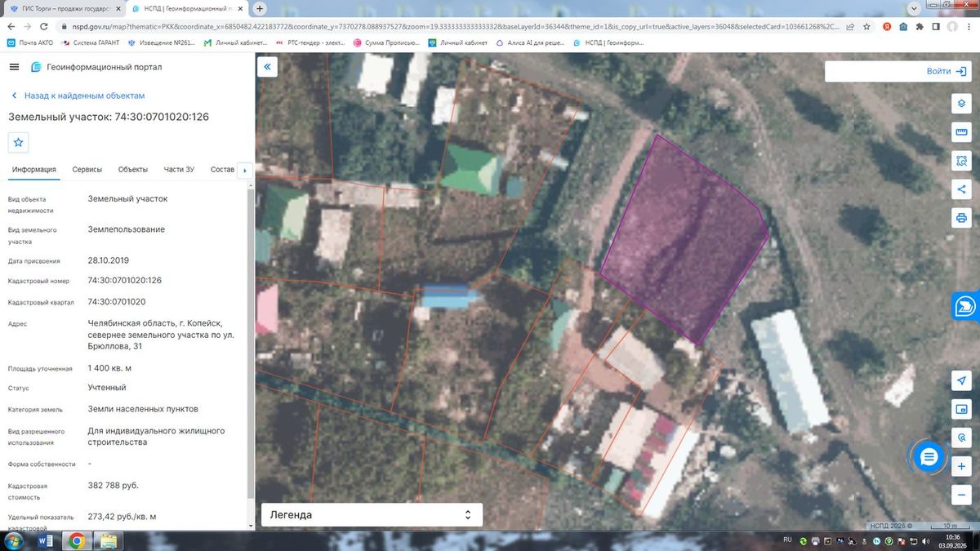Open the blue assistant widget on right edge
The width and height of the screenshot is (980, 551).
967,306
